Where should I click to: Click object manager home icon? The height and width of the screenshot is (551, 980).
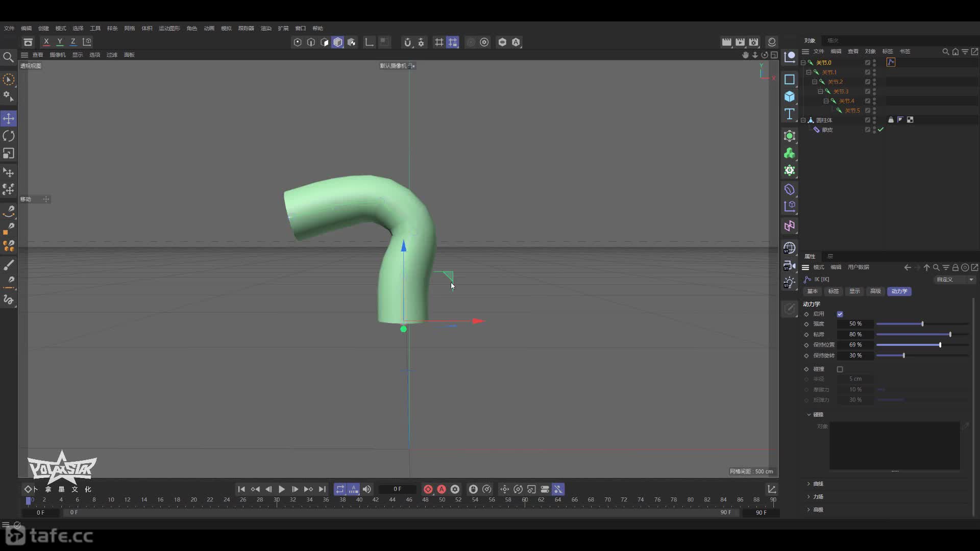(x=955, y=52)
